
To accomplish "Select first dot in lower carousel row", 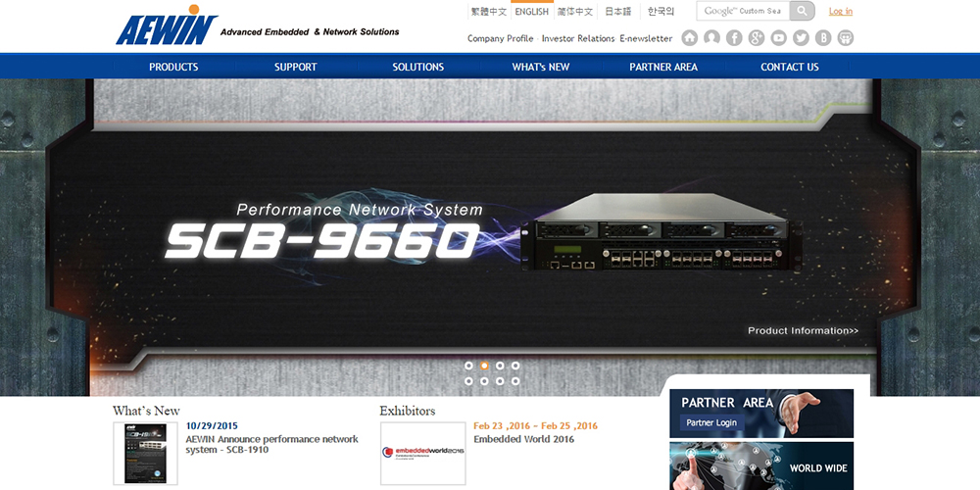I will click(x=468, y=380).
